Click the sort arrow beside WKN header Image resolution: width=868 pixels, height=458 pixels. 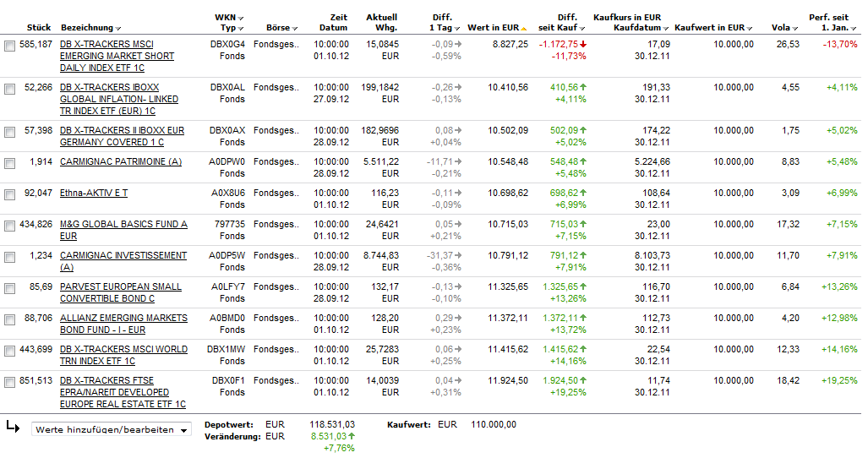pyautogui.click(x=241, y=18)
